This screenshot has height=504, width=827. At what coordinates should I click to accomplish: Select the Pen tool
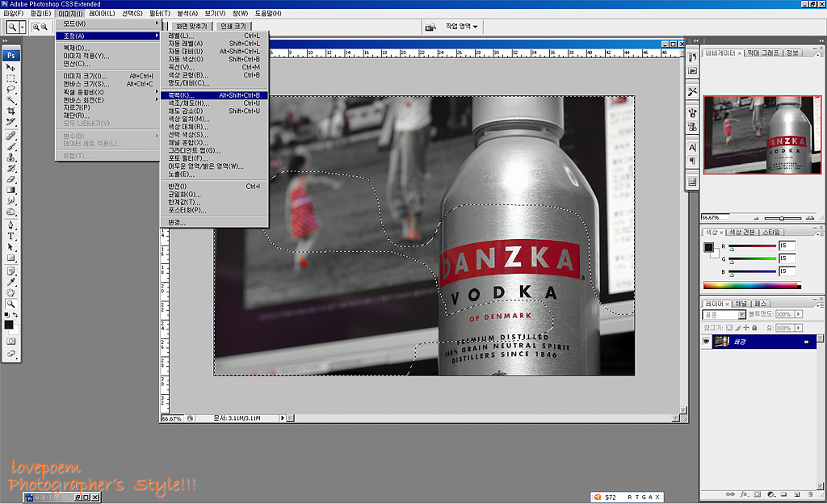point(10,225)
